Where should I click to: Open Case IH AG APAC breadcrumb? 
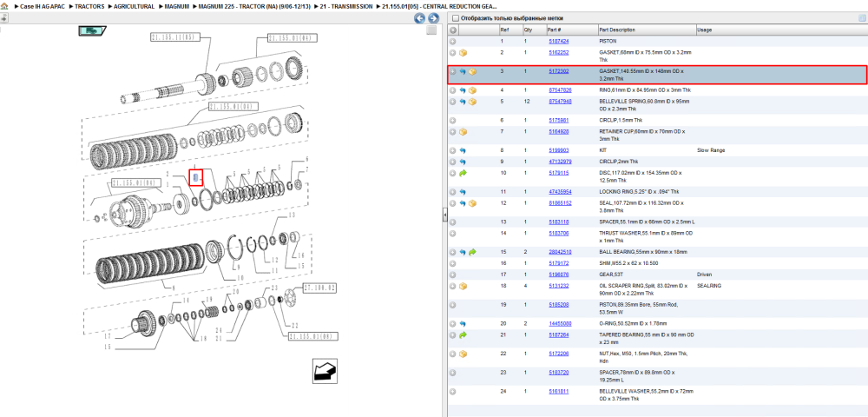pos(42,5)
